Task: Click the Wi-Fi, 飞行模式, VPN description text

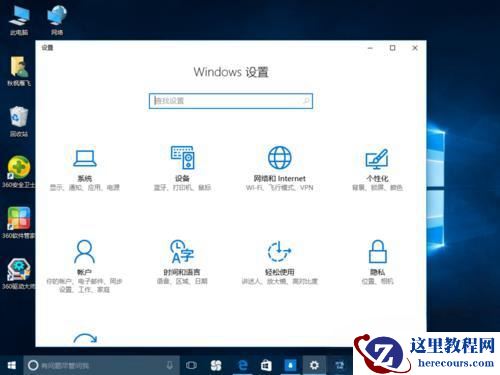Action: [279, 188]
